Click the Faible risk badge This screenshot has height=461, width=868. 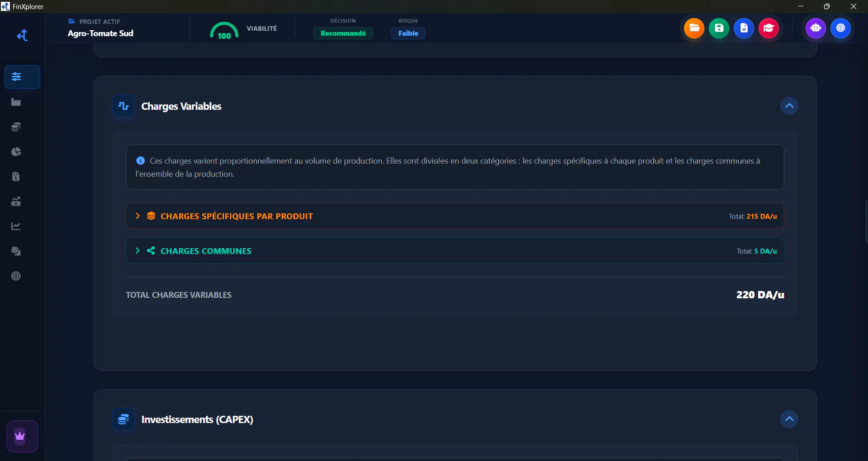(408, 33)
